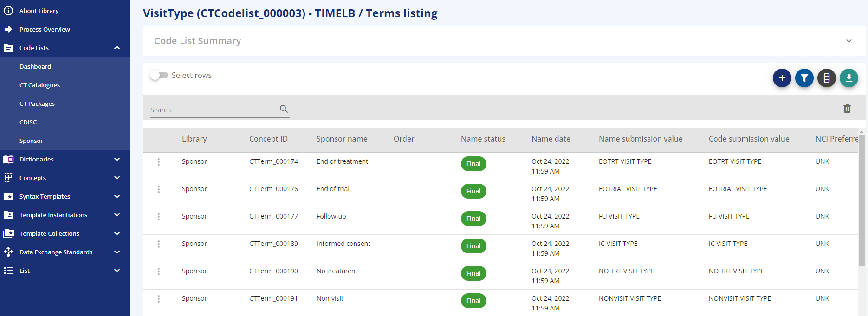The height and width of the screenshot is (316, 868).
Task: Select the CTTerm_000176 concept ID cell
Action: 273,189
